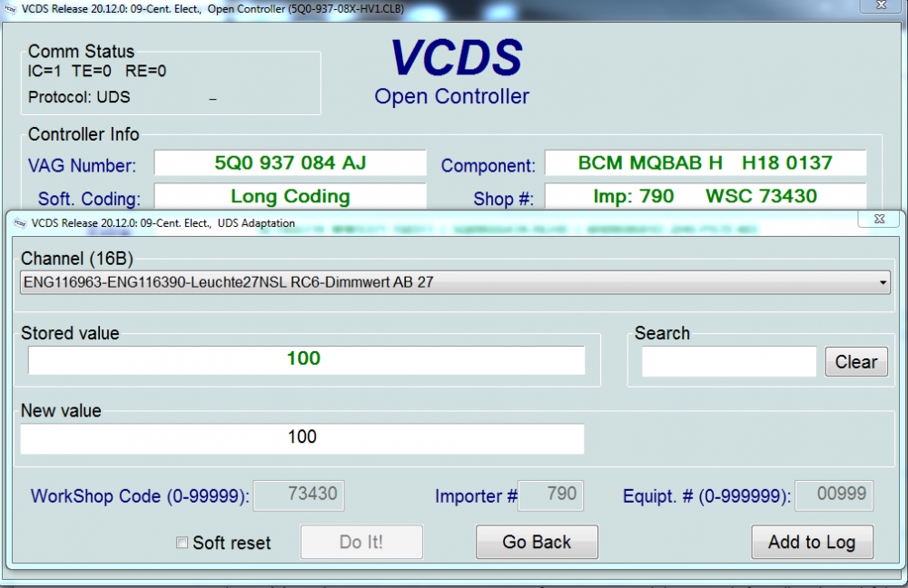
Task: Click the Do It! button
Action: pyautogui.click(x=361, y=542)
